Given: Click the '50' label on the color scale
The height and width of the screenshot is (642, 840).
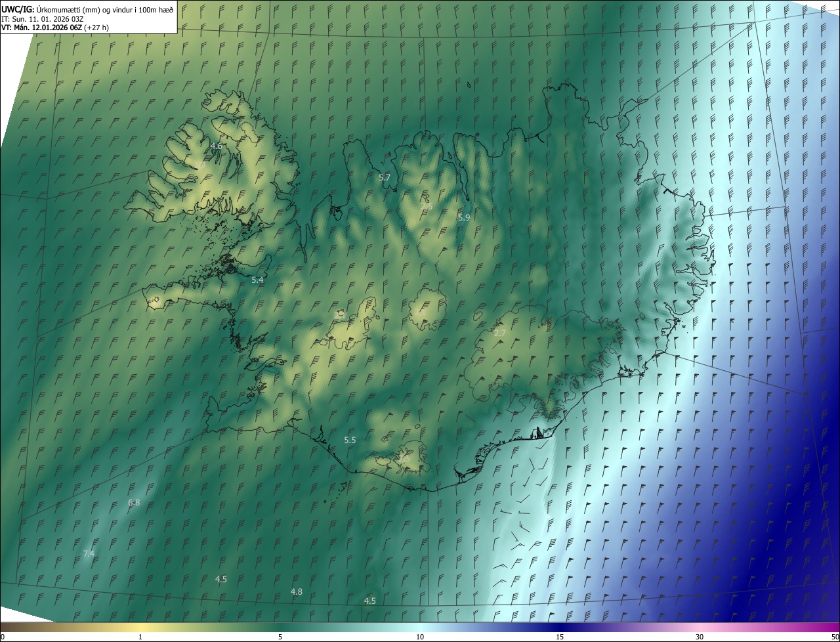Looking at the screenshot, I should point(835,637).
